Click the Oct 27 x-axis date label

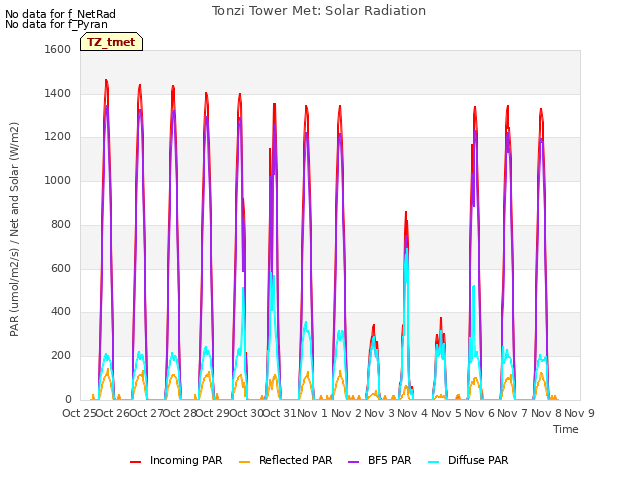146,413
